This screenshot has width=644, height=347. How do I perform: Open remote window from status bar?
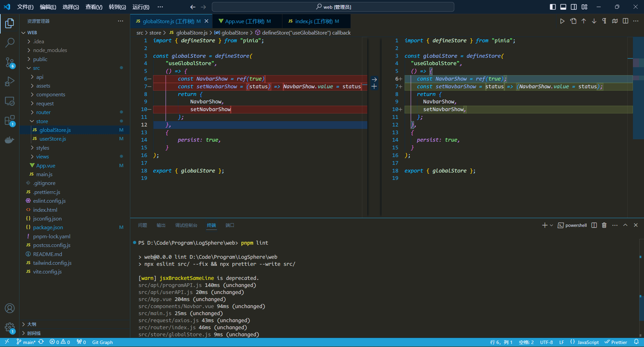click(7, 342)
